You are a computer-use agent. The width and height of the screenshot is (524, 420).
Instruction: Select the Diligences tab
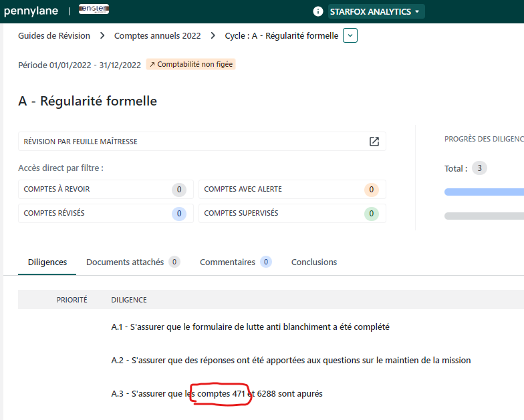coord(47,262)
